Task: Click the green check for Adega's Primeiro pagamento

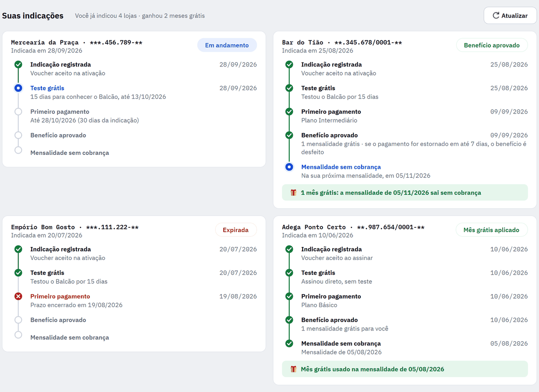Action: pyautogui.click(x=289, y=296)
